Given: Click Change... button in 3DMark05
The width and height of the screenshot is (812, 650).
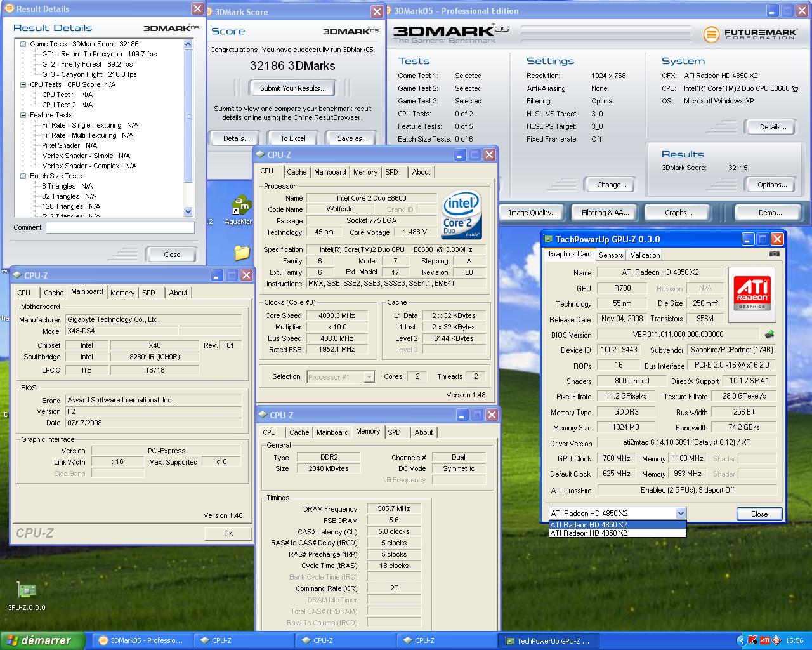Looking at the screenshot, I should 612,185.
